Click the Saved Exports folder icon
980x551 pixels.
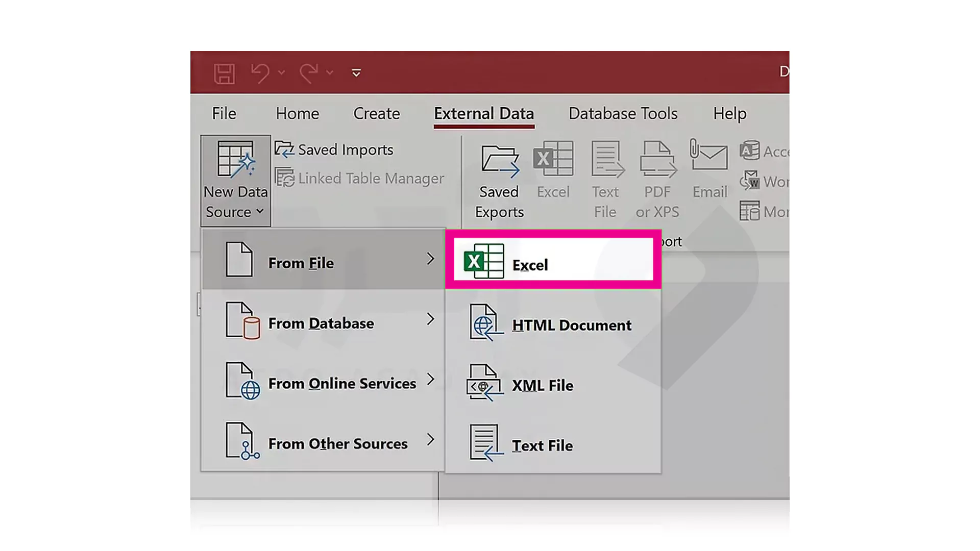pos(500,161)
